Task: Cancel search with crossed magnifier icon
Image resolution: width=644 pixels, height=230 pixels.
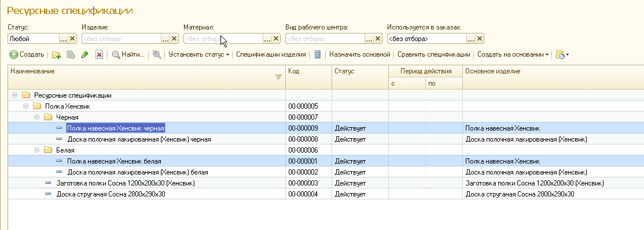Action: click(157, 54)
